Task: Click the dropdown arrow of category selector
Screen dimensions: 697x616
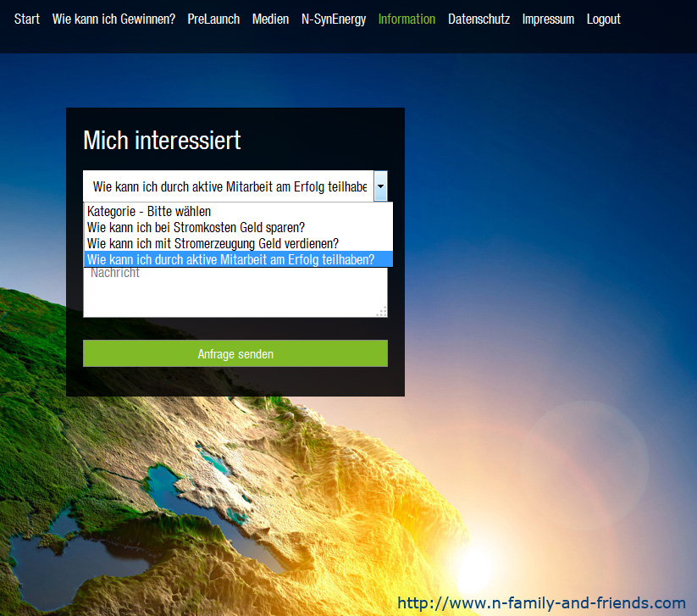Action: [x=380, y=186]
